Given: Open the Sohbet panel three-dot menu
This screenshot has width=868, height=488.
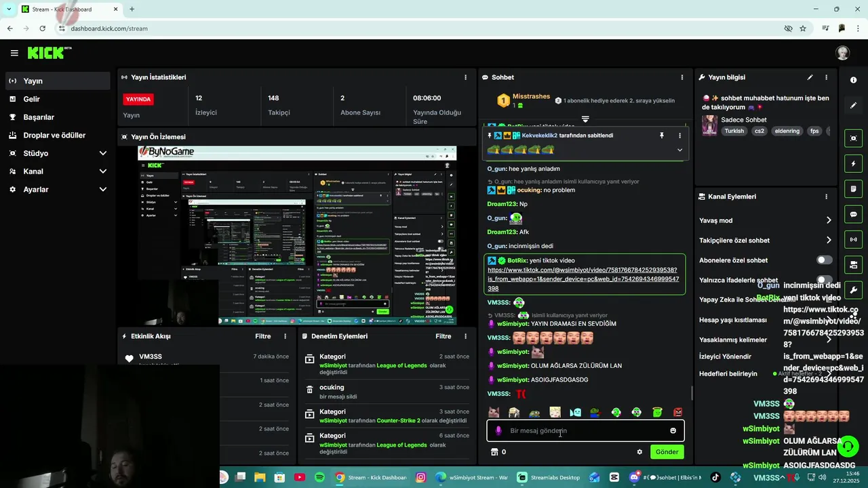Looking at the screenshot, I should point(683,77).
